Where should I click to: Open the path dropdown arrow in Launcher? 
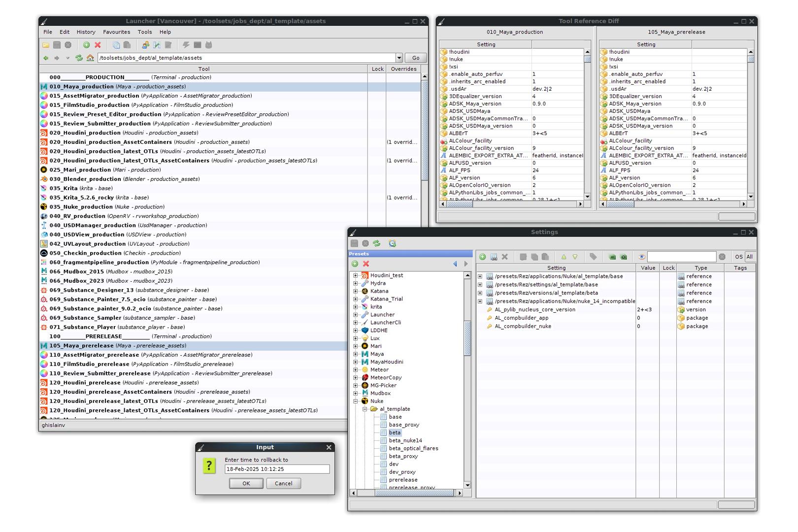[x=399, y=58]
